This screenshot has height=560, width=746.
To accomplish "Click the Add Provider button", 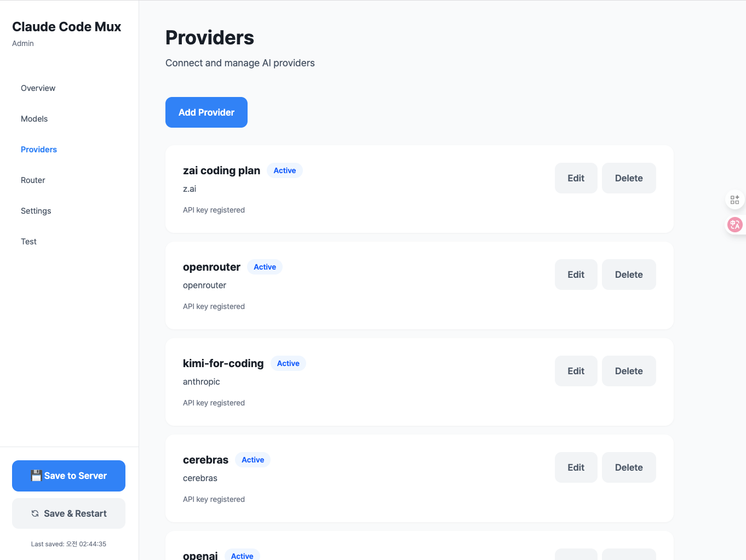I will coord(206,112).
